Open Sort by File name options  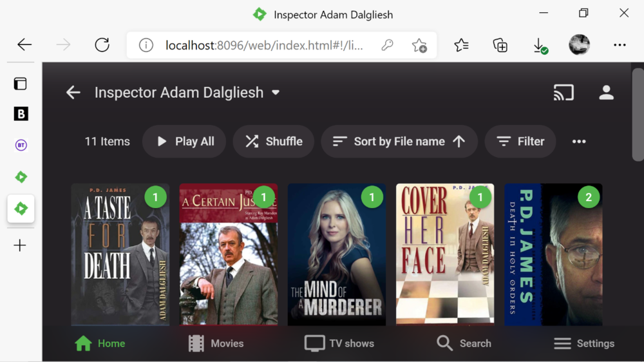[399, 141]
